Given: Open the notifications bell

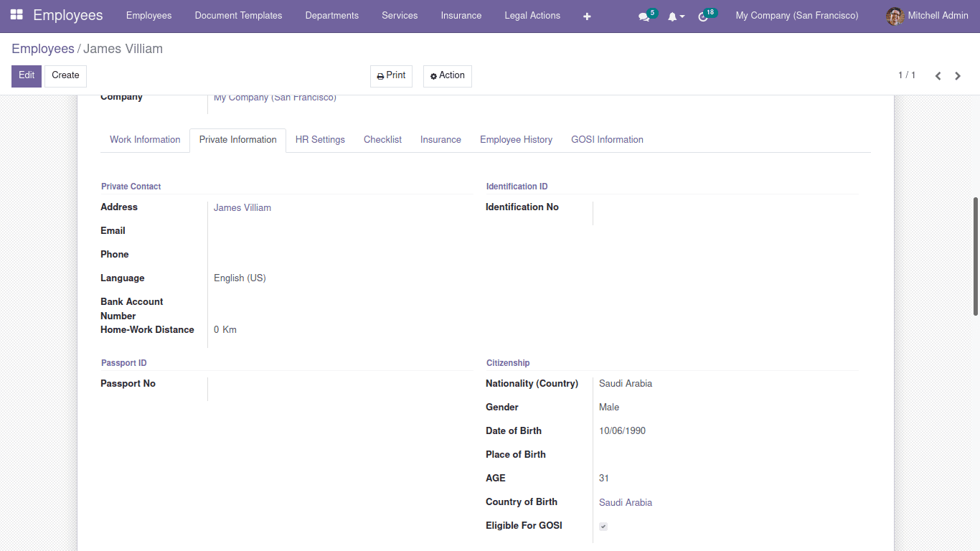Looking at the screenshot, I should click(x=672, y=15).
